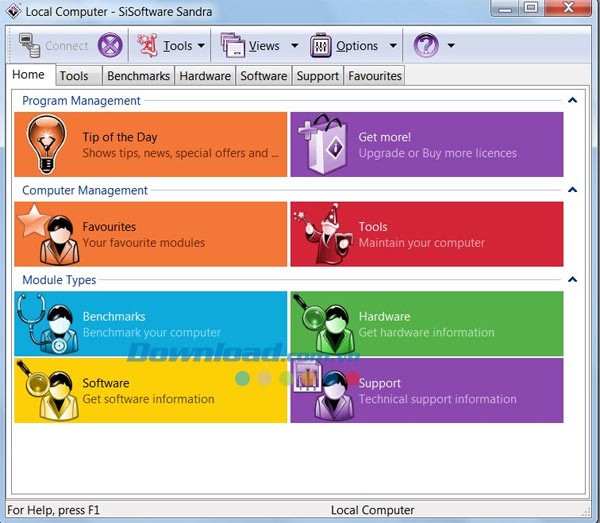The width and height of the screenshot is (600, 523).
Task: Switch to the Favourites tab
Action: point(375,76)
